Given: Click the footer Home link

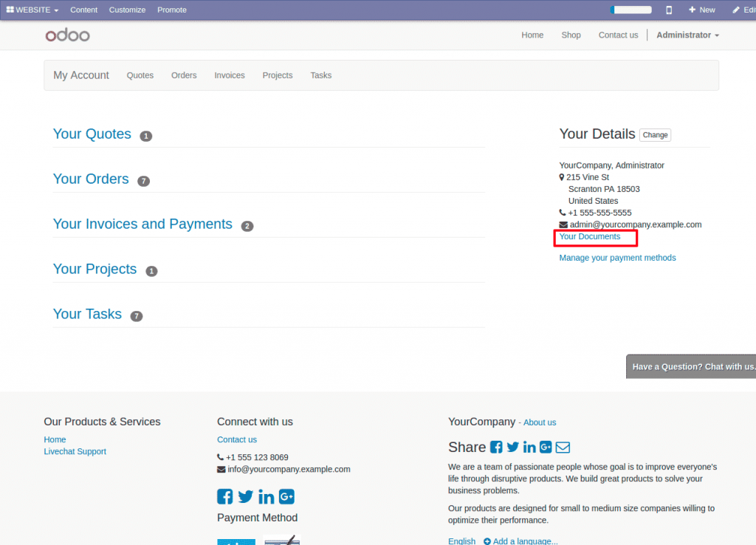Looking at the screenshot, I should click(x=55, y=439).
